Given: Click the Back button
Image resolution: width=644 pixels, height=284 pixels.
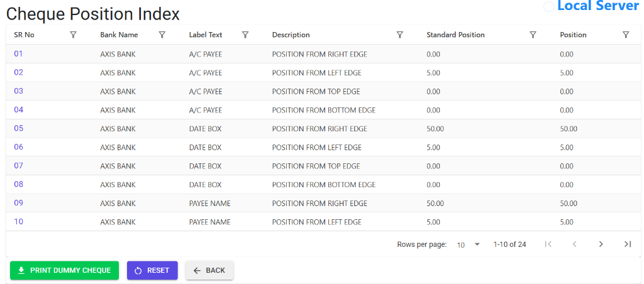Looking at the screenshot, I should tap(209, 270).
